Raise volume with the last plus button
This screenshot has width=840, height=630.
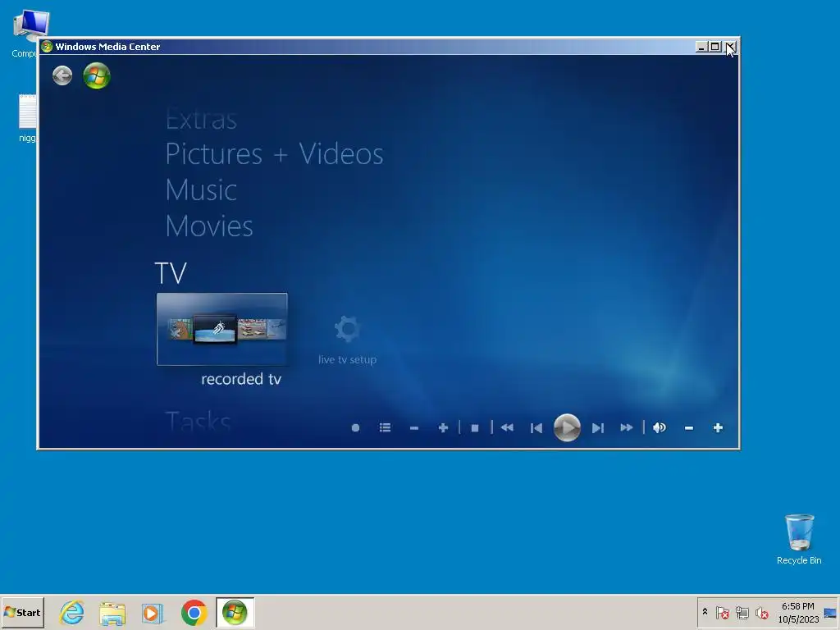[x=718, y=427]
